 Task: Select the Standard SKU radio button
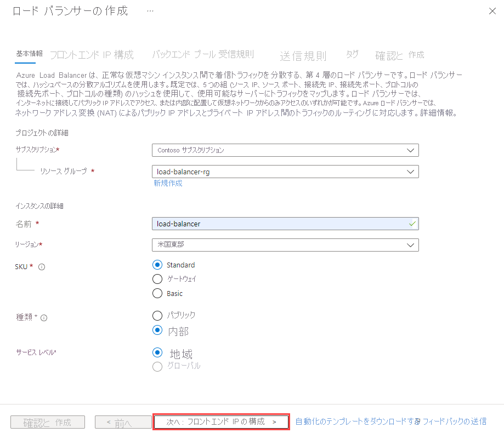click(157, 265)
